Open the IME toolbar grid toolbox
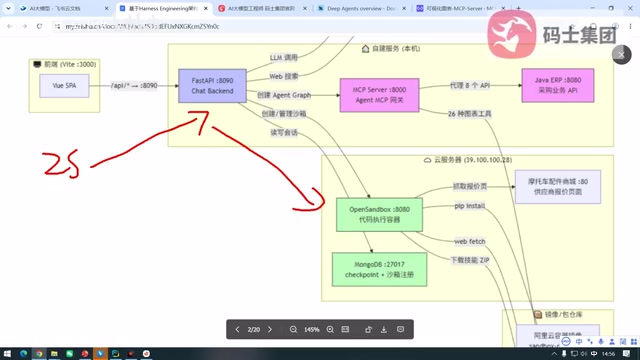The height and width of the screenshot is (360, 640). [634, 342]
